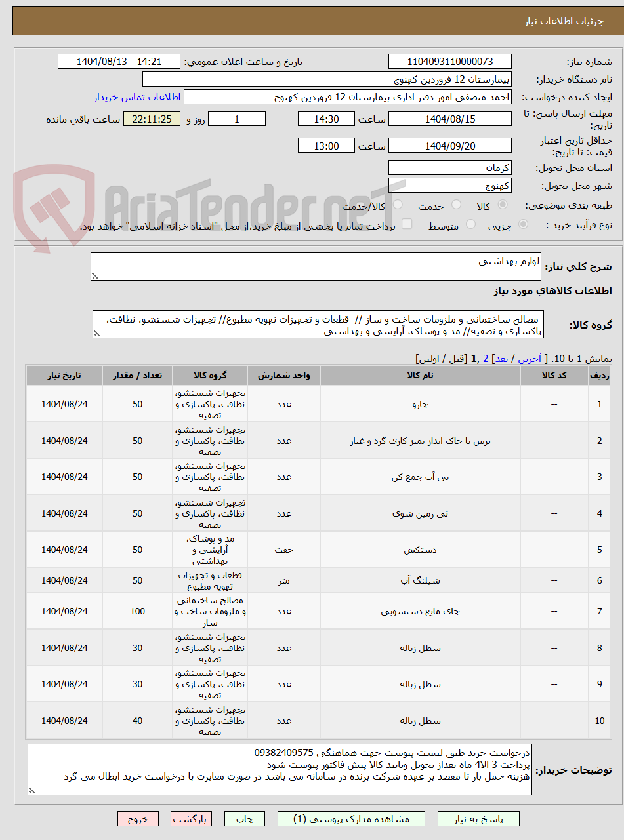Select the خدمت radio button
624x840 pixels.
(x=456, y=206)
